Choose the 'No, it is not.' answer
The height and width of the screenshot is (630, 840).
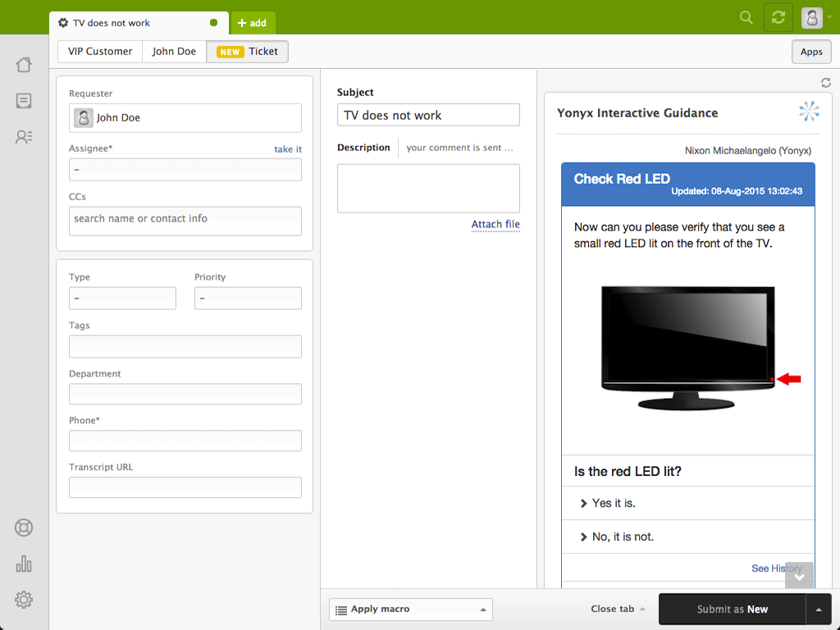tap(623, 536)
